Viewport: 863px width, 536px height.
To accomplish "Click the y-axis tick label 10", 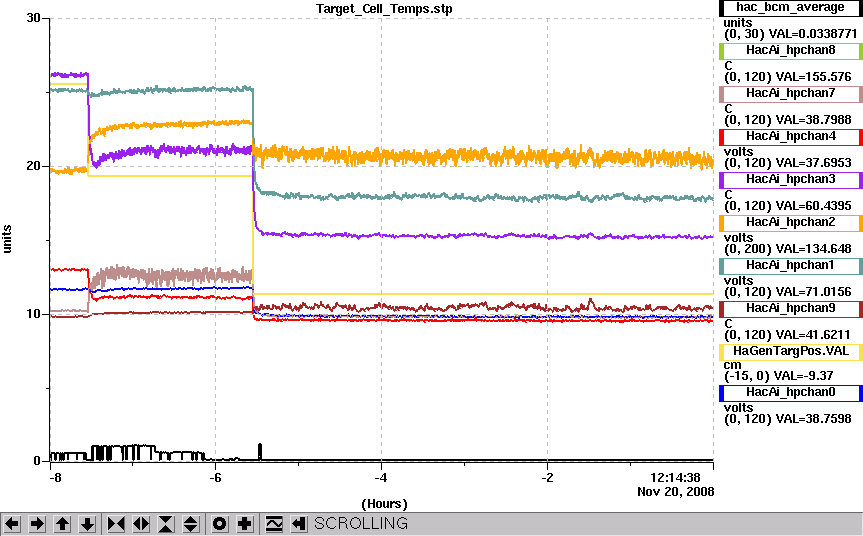I will pyautogui.click(x=34, y=314).
